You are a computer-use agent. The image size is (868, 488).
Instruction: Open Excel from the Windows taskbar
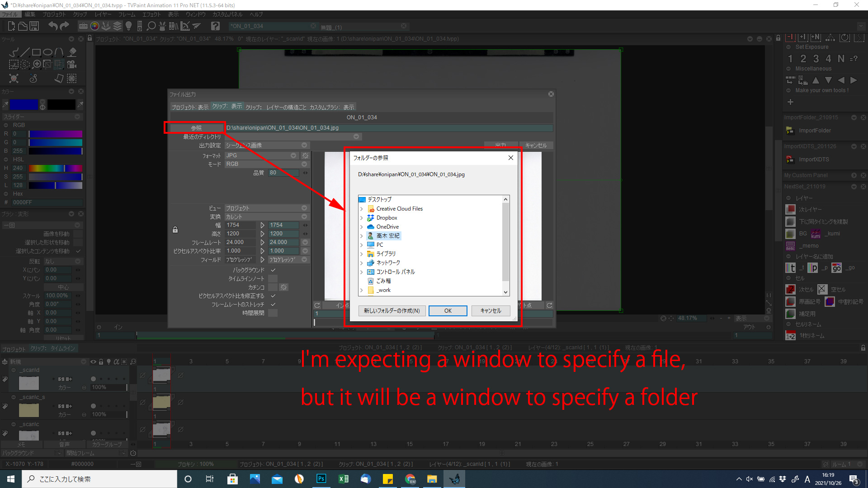343,479
